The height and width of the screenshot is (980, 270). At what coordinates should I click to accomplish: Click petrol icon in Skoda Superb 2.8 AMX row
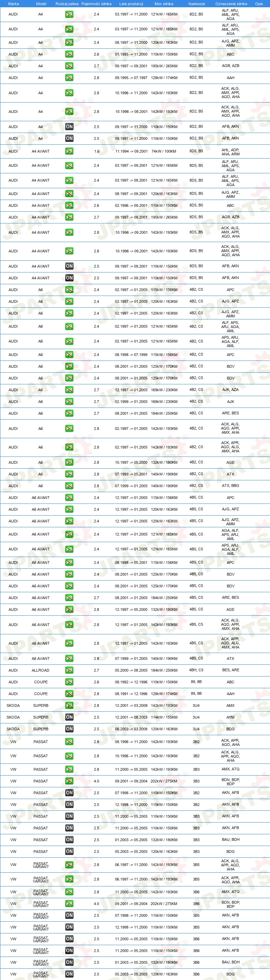[69, 705]
